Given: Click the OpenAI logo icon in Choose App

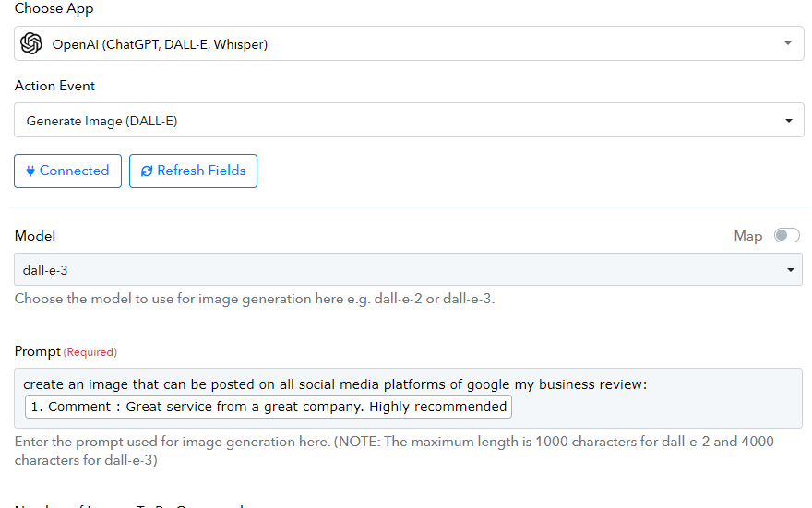Looking at the screenshot, I should 31,43.
